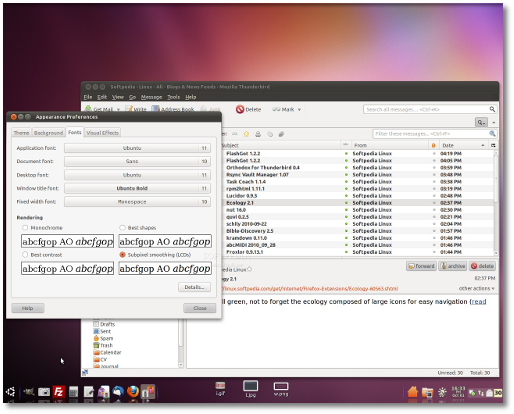This screenshot has height=414, width=514.
Task: Open the Edit menu in Thunderbird
Action: tap(102, 97)
